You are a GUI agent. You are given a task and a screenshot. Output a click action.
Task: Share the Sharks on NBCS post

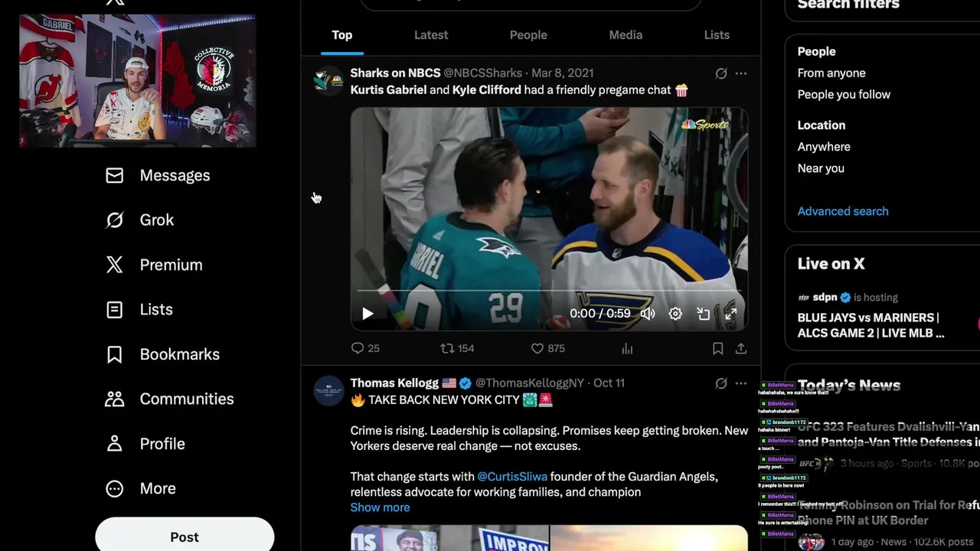pyautogui.click(x=741, y=348)
